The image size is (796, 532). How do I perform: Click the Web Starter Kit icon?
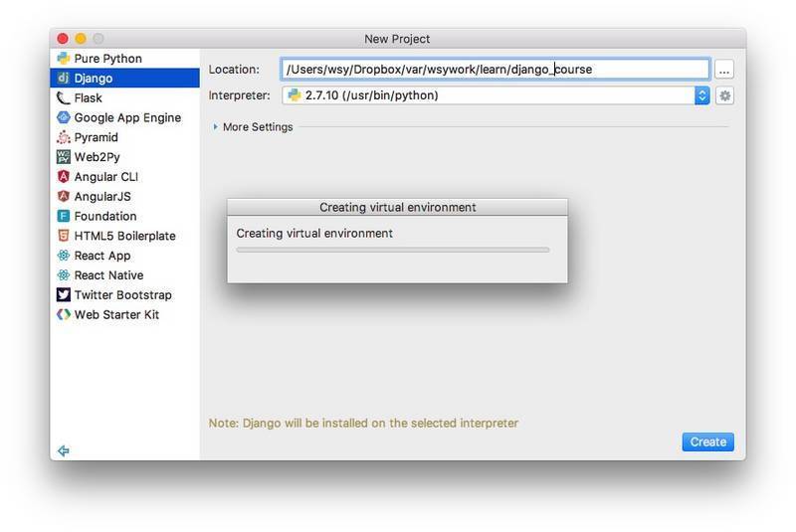click(x=63, y=314)
